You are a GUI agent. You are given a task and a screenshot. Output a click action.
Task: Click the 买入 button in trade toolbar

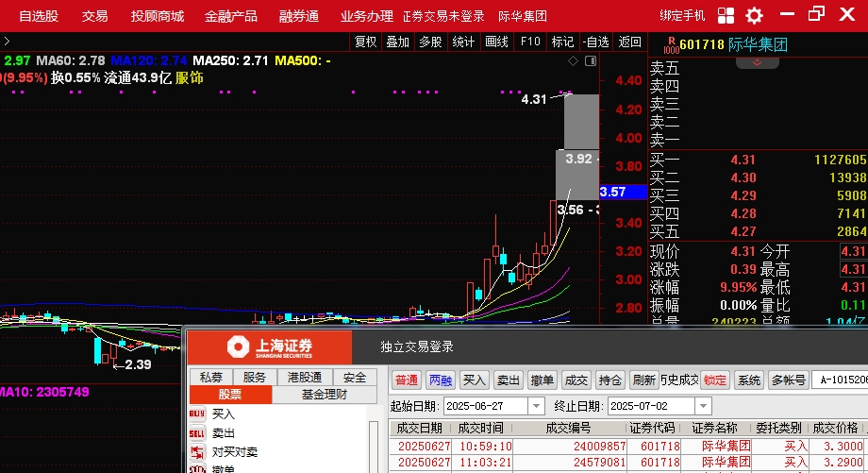click(475, 380)
